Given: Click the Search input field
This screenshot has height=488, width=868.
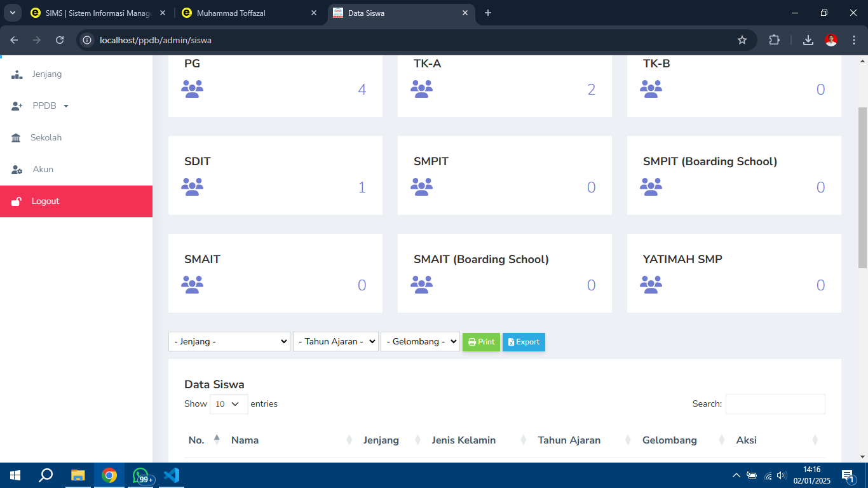Looking at the screenshot, I should point(775,404).
